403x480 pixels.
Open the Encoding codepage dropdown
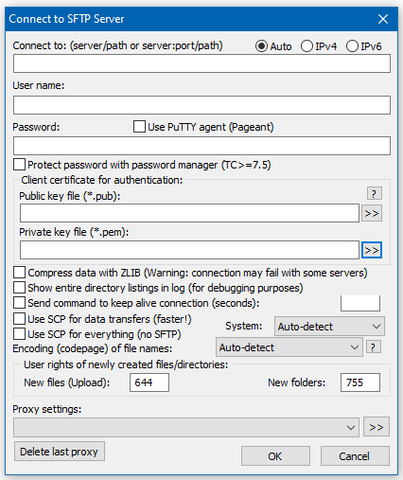tap(289, 347)
